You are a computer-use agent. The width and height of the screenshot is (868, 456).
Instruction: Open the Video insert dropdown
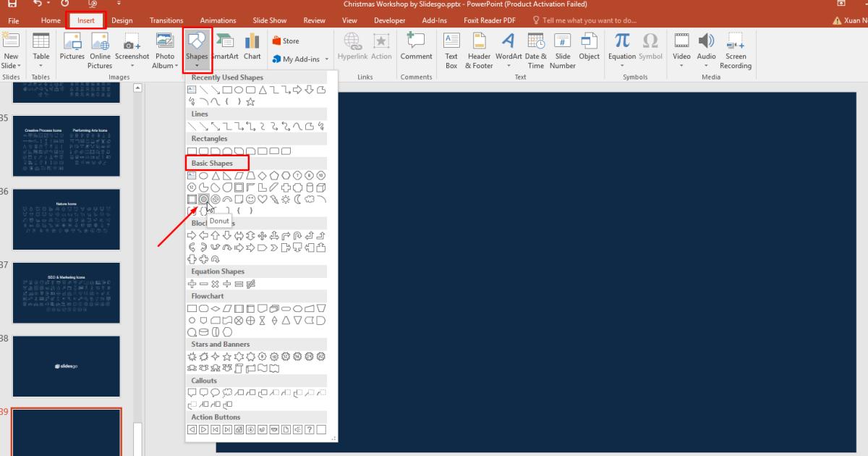point(682,65)
